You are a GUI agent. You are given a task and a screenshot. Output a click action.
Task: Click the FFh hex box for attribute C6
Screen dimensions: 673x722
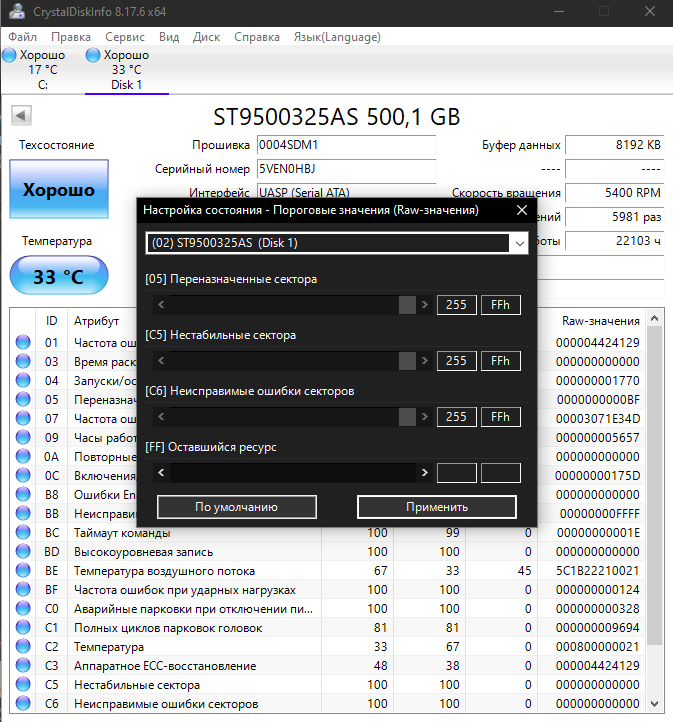tap(500, 417)
